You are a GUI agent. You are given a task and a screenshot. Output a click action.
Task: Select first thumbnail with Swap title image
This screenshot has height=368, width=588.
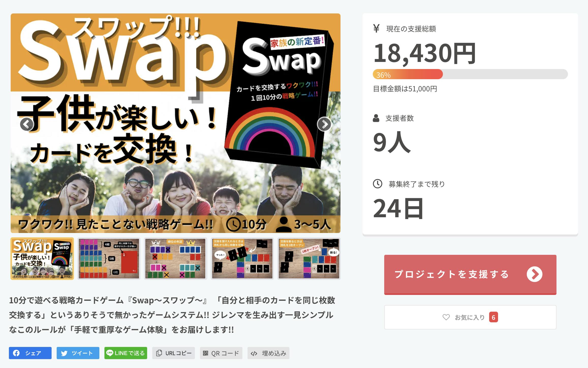coord(42,259)
